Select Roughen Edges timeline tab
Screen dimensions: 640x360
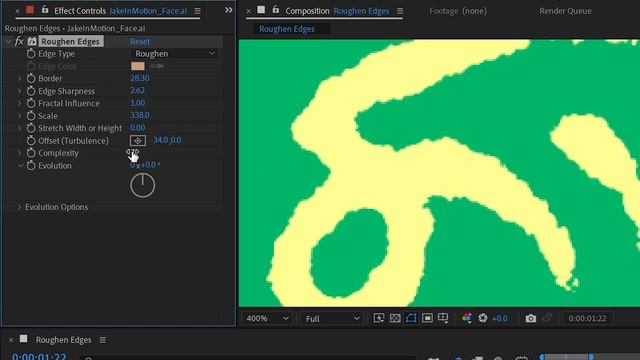63,340
